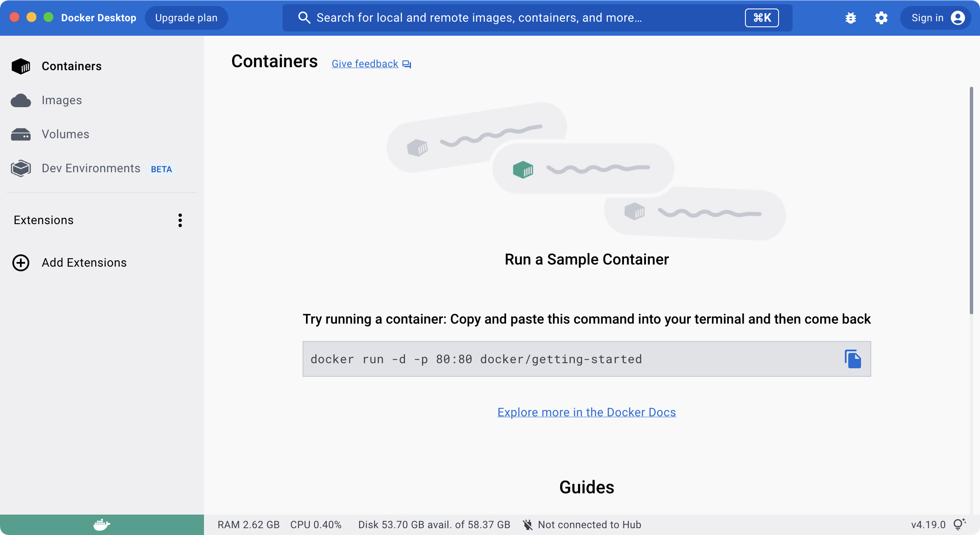The width and height of the screenshot is (980, 535).
Task: Open the settings gear icon
Action: point(881,18)
